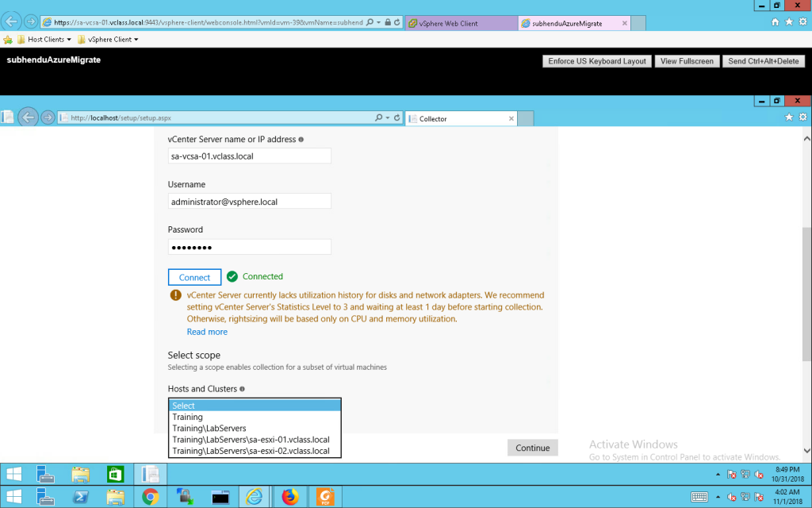Image resolution: width=812 pixels, height=508 pixels.
Task: Choose Training scope option
Action: (255, 417)
